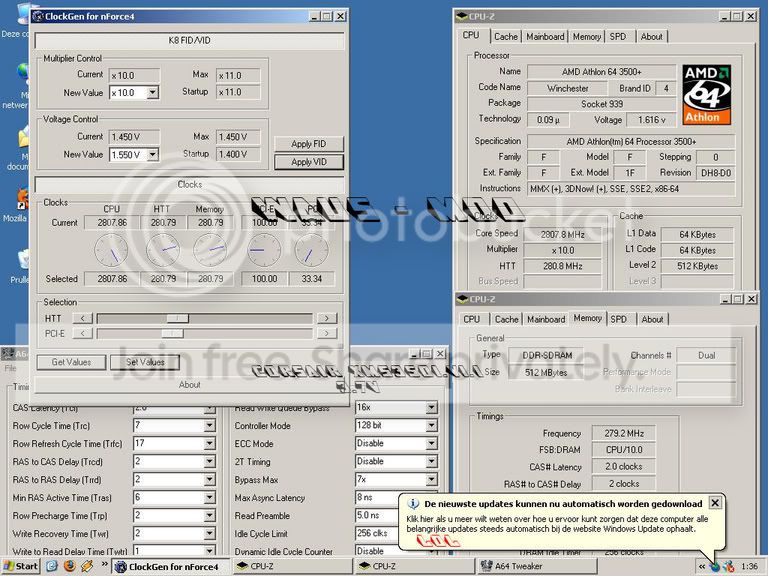Expand the ECC Mode dropdown
This screenshot has height=576, width=768.
pos(431,444)
